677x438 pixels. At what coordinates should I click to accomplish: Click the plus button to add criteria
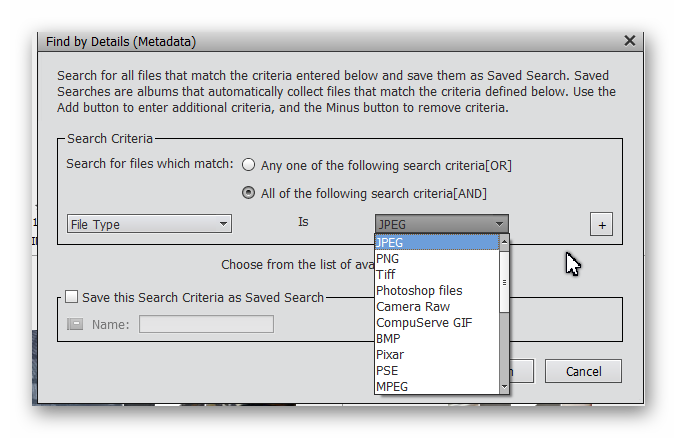601,225
